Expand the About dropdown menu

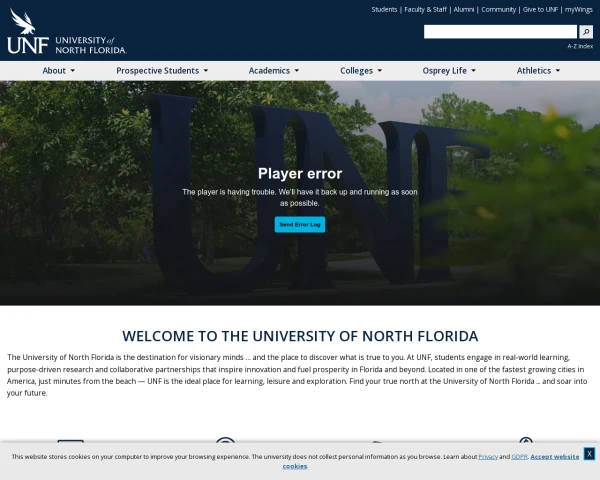59,71
